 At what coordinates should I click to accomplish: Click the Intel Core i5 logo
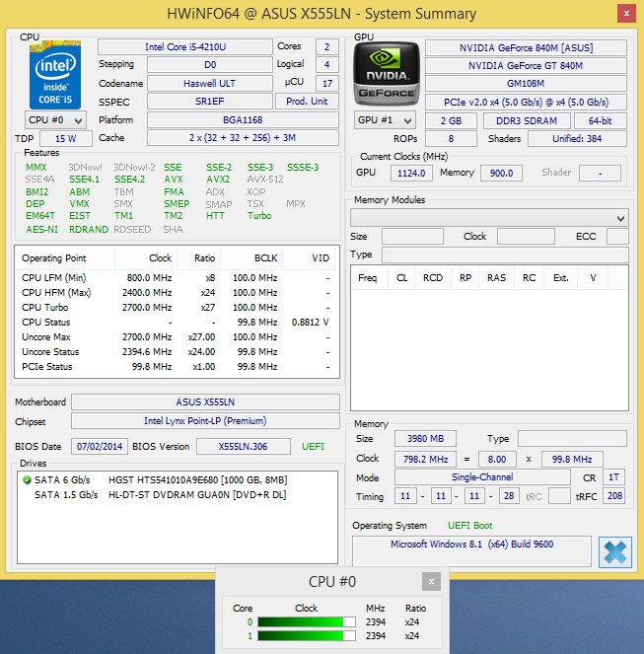(x=55, y=75)
